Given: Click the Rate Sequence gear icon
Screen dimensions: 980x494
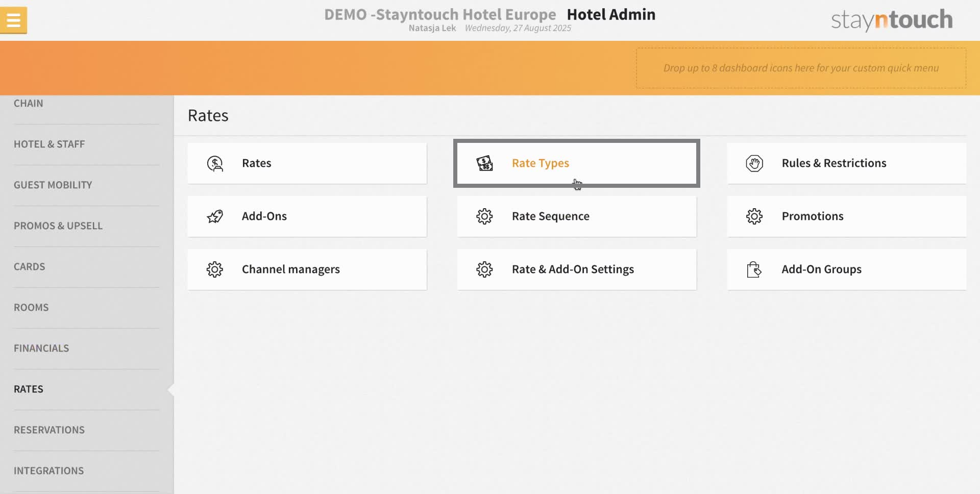Looking at the screenshot, I should pos(484,216).
